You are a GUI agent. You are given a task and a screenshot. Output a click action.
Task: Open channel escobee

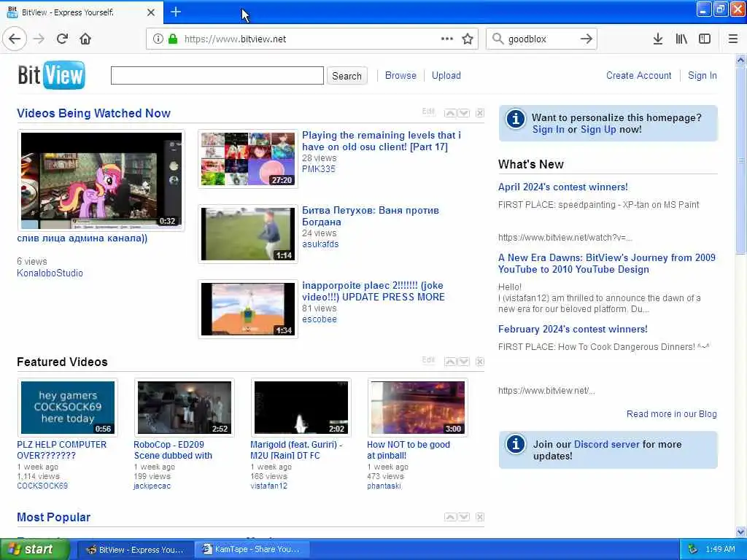[x=320, y=319]
